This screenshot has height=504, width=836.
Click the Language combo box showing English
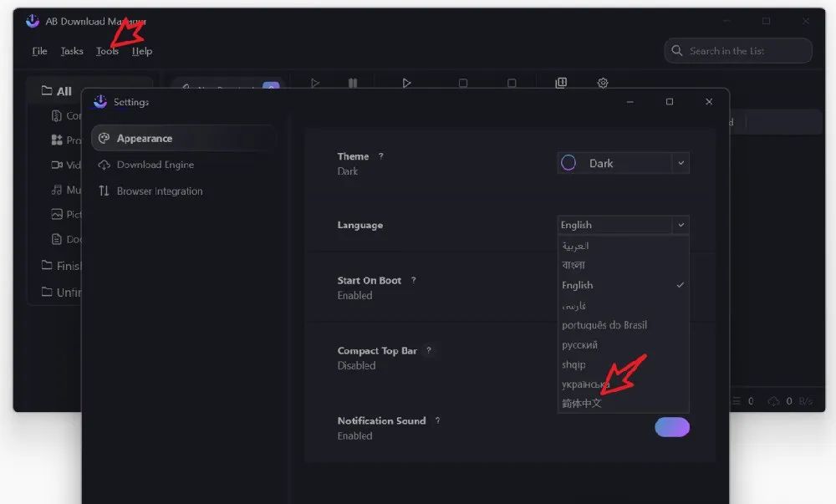624,225
